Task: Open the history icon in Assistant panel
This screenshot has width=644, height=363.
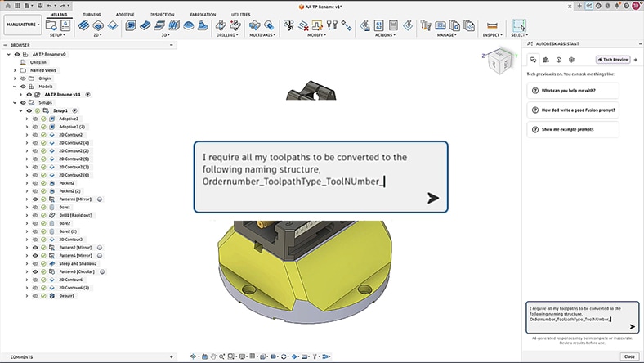Action: (558, 60)
